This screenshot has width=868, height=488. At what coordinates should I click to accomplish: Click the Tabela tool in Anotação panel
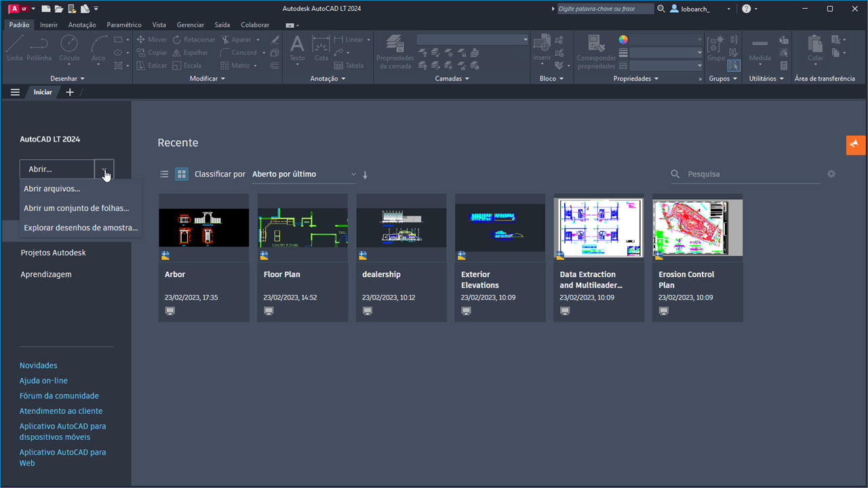click(349, 66)
